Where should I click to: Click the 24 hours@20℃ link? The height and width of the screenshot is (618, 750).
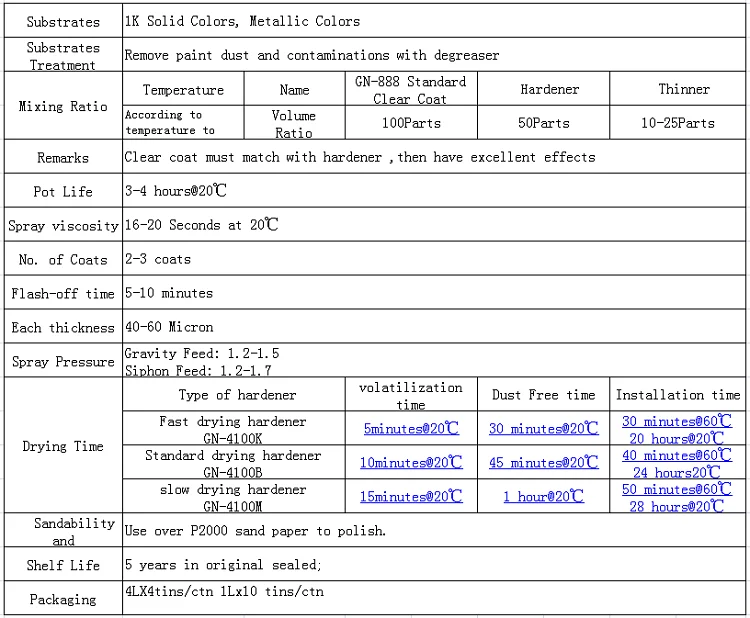pyautogui.click(x=677, y=473)
